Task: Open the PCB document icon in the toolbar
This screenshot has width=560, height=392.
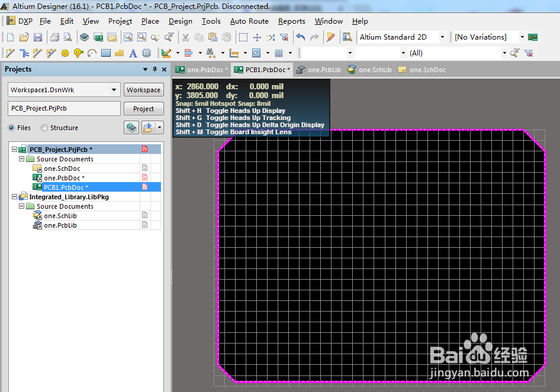Action: coord(98,37)
